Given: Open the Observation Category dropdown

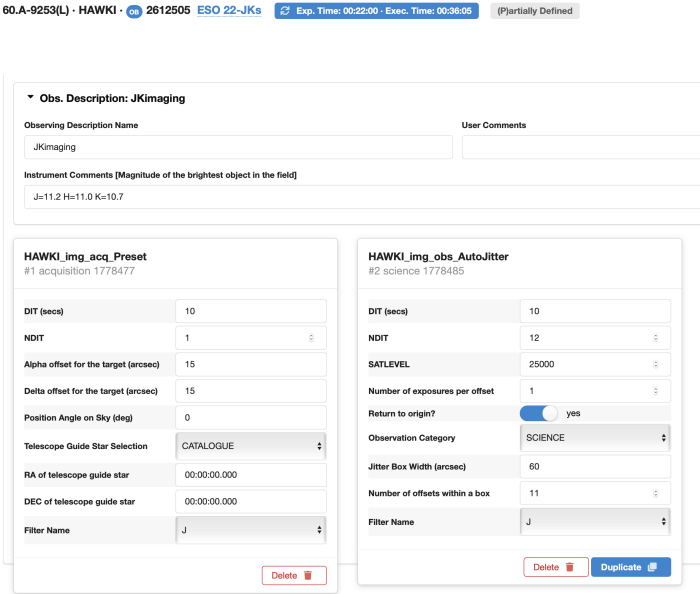Looking at the screenshot, I should click(595, 437).
